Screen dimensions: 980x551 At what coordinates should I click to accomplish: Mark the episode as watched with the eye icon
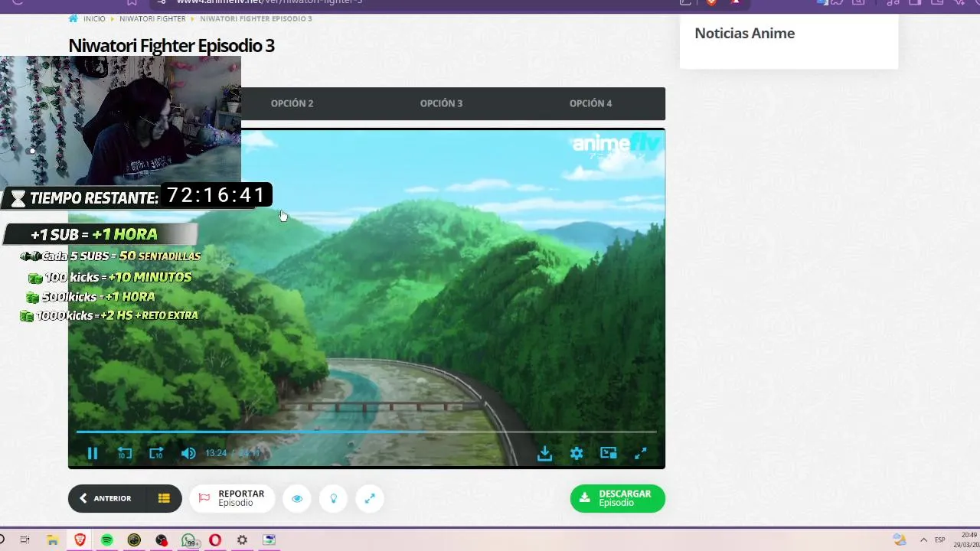point(297,498)
